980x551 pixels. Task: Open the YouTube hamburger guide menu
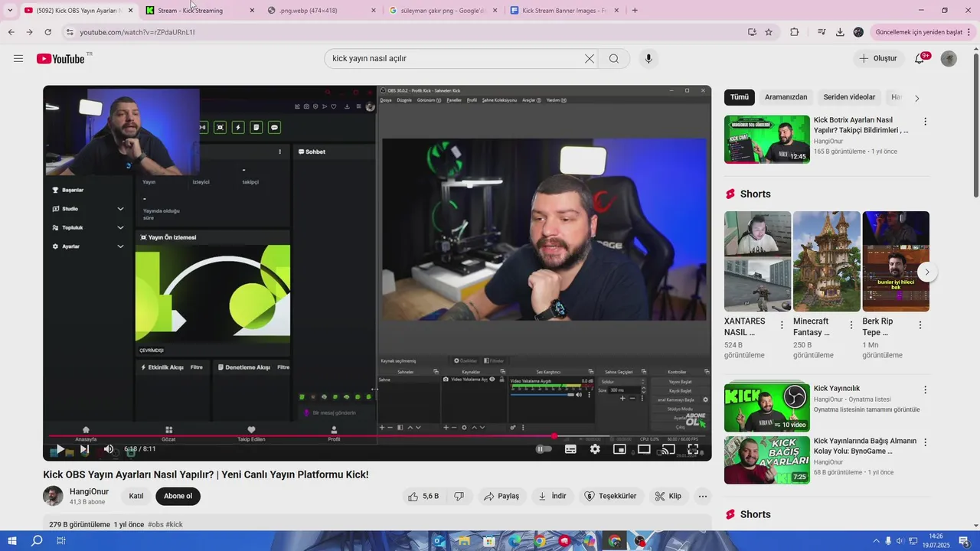coord(18,59)
